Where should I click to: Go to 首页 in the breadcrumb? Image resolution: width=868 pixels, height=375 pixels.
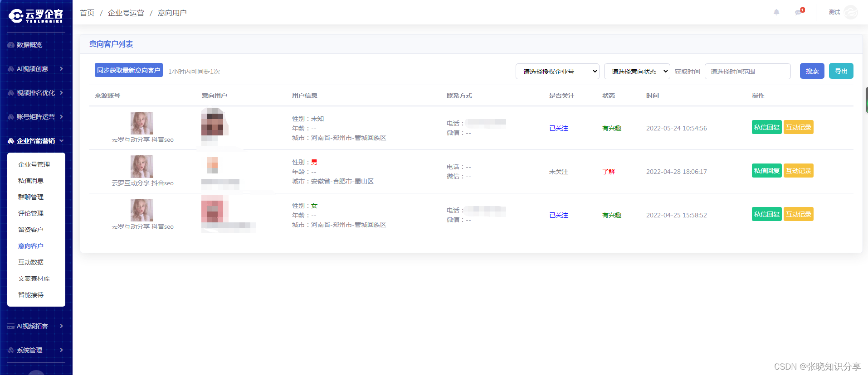tap(87, 13)
